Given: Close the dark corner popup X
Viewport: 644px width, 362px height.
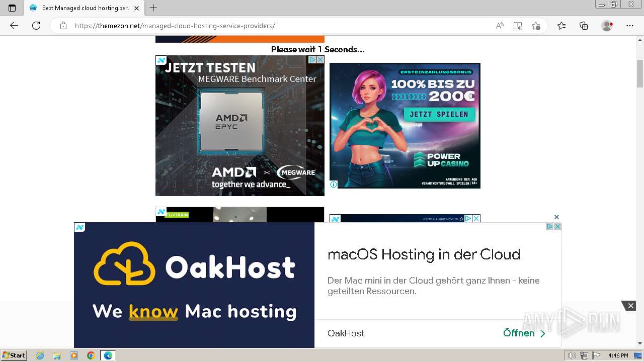Looking at the screenshot, I should [x=630, y=306].
